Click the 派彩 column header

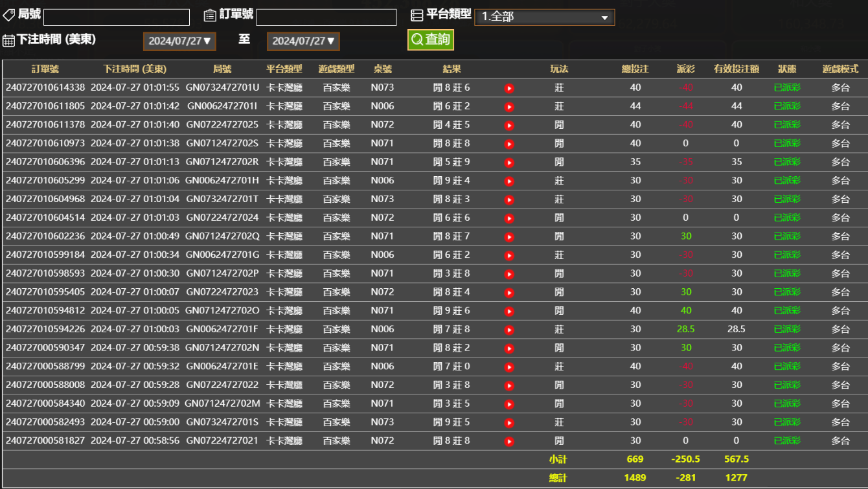click(x=685, y=67)
